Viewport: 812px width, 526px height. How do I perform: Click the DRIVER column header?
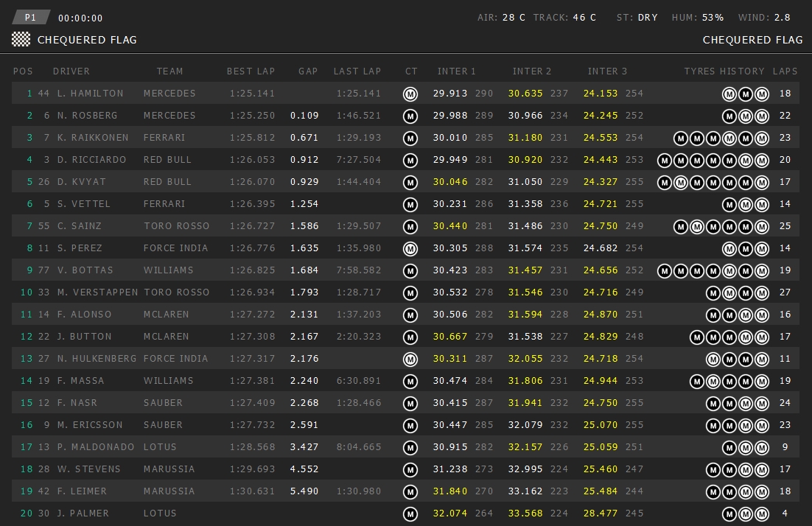click(x=71, y=71)
